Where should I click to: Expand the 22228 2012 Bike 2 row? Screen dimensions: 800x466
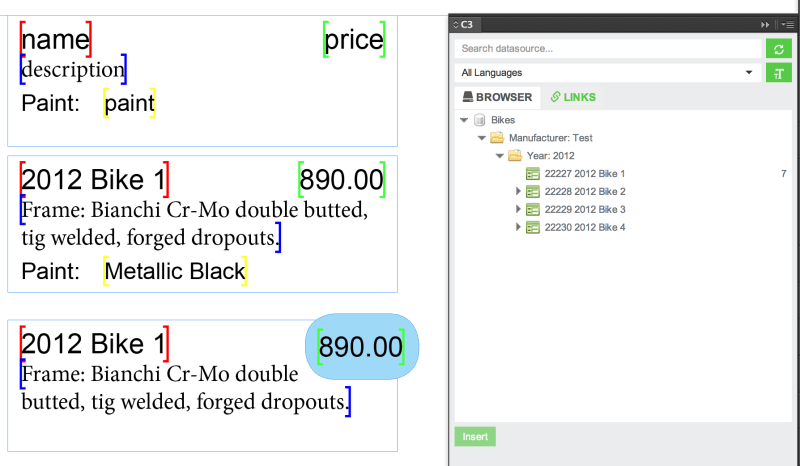click(x=518, y=191)
